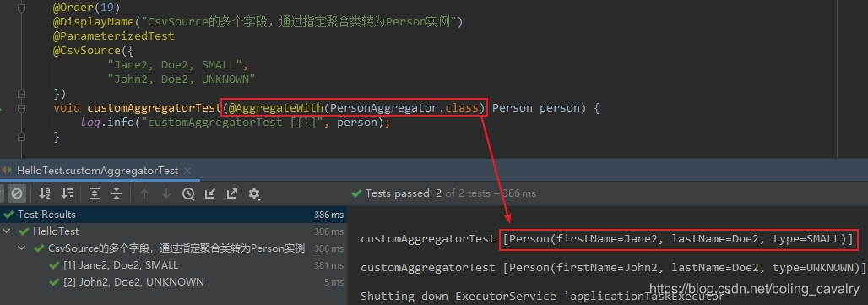The width and height of the screenshot is (868, 305).
Task: Fold the customAggregatorTest method in gutter
Action: [20, 108]
